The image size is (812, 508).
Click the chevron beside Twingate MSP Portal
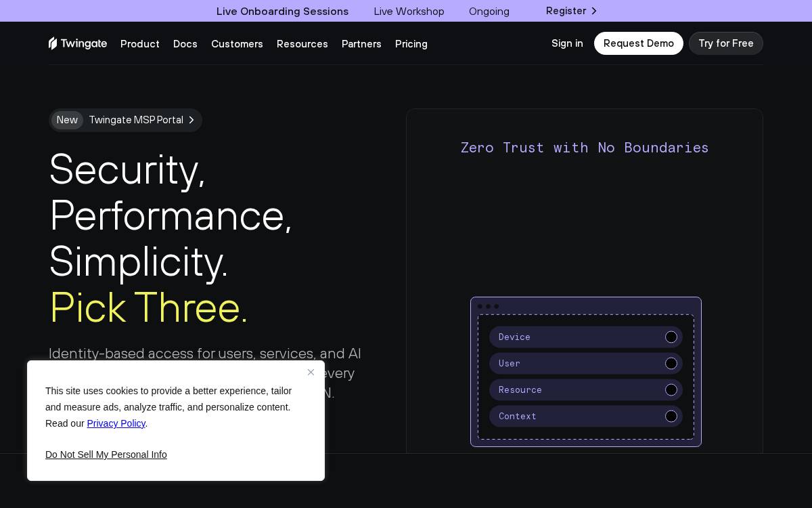pyautogui.click(x=191, y=120)
